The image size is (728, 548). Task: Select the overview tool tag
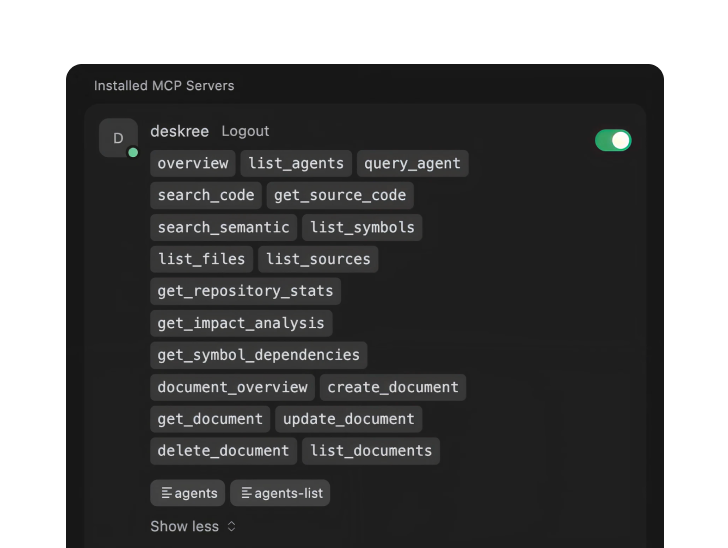point(193,163)
